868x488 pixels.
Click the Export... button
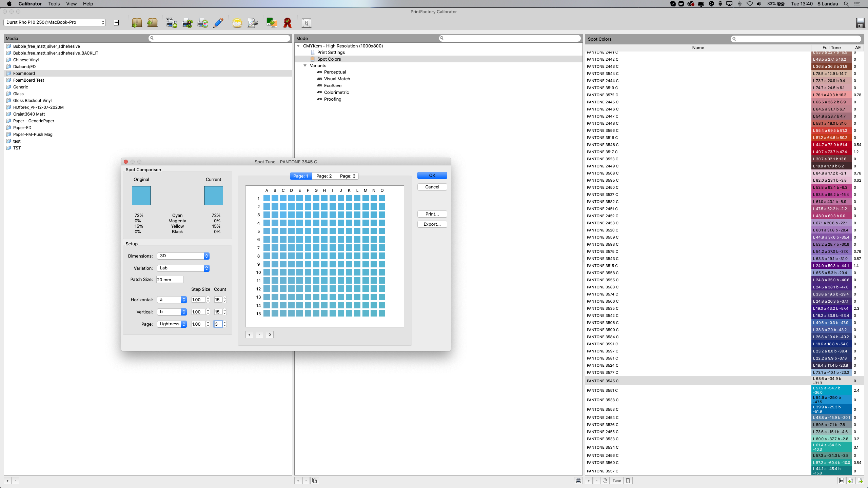432,224
